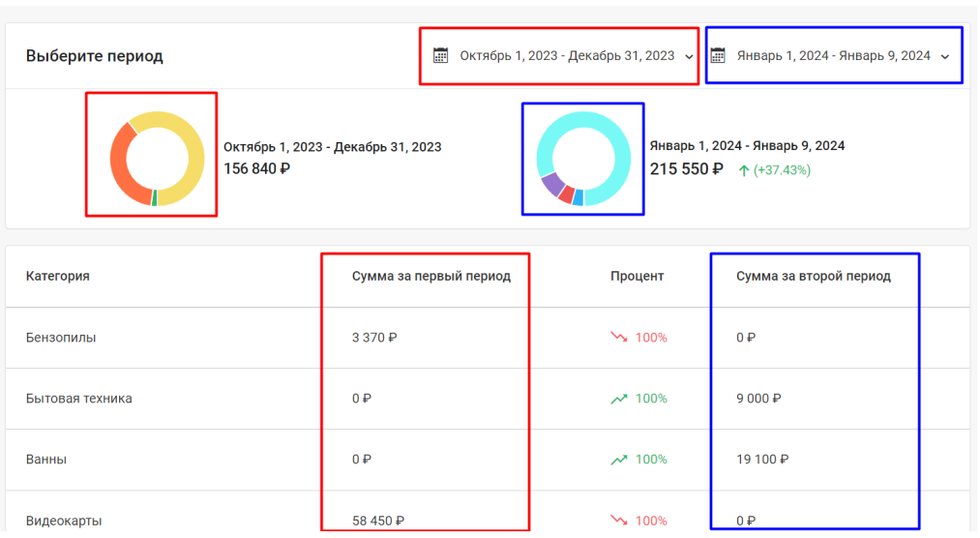
Task: Click second chart's Январь 1, 2024 date label
Action: click(748, 145)
